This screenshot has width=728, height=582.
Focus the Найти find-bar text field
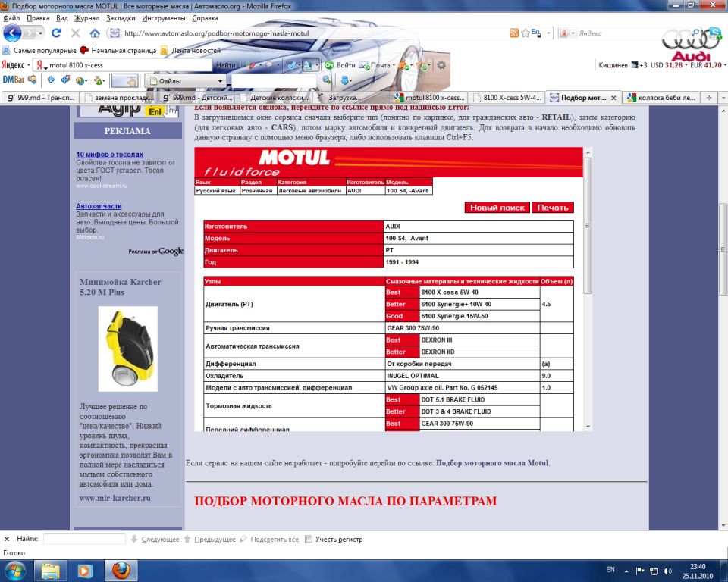coord(84,539)
